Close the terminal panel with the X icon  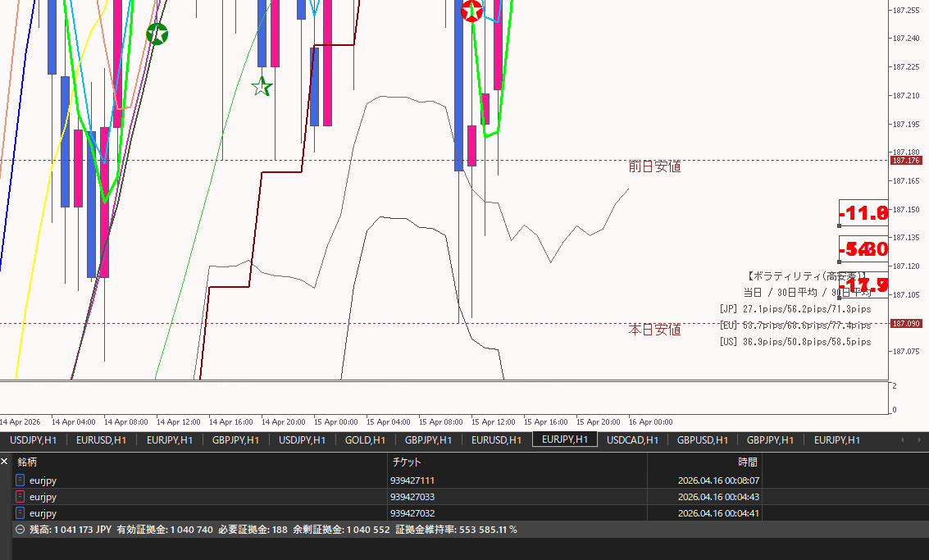click(5, 462)
